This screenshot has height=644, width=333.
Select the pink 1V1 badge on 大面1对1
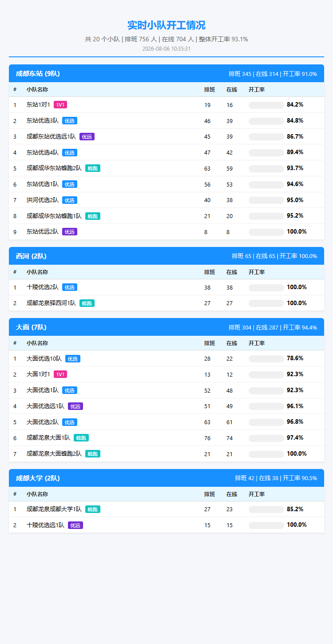click(x=60, y=374)
